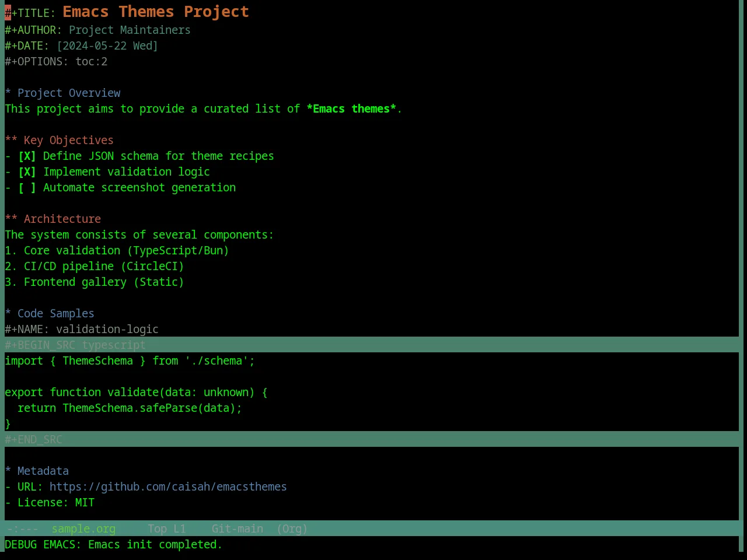Image resolution: width=747 pixels, height=560 pixels.
Task: Click the return ThemeSchema.safeParse(data) line
Action: pos(130,408)
